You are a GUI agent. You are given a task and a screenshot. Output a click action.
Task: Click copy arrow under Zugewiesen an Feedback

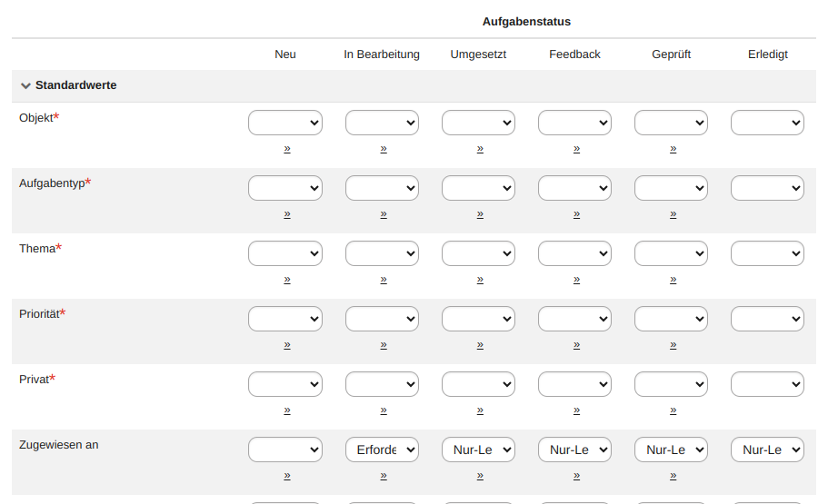point(576,475)
